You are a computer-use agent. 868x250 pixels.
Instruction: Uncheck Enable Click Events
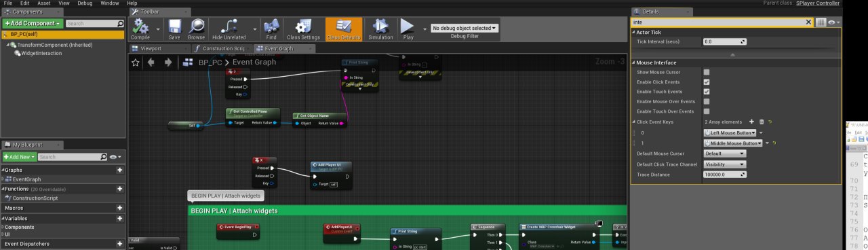[x=706, y=82]
